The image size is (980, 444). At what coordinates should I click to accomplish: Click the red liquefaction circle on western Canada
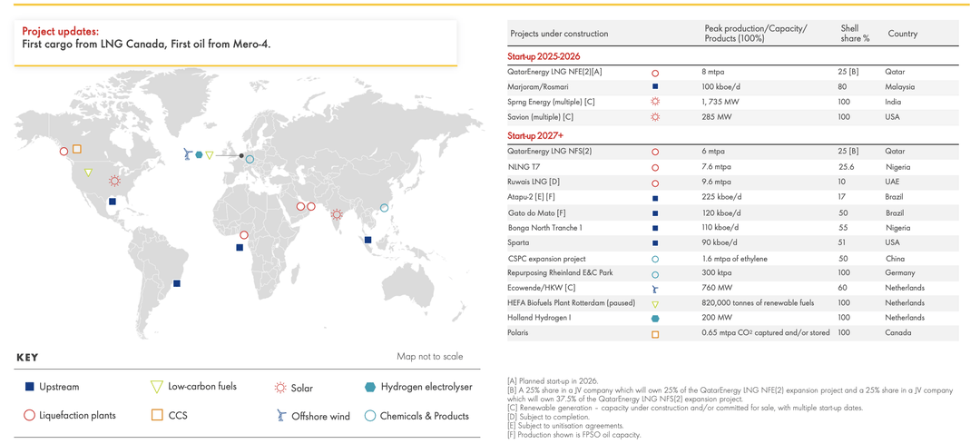[x=64, y=152]
